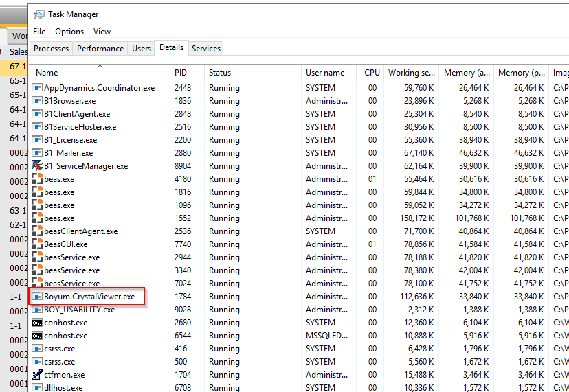
Task: Click the AppDynamics.Coordinator.exe process name
Action: click(x=100, y=87)
